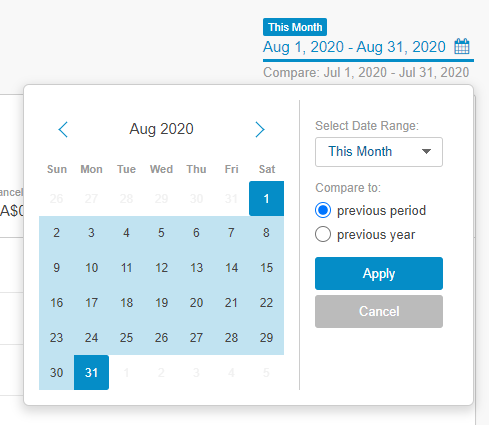Go to previous month with left arrow
This screenshot has width=489, height=425.
pyautogui.click(x=63, y=129)
